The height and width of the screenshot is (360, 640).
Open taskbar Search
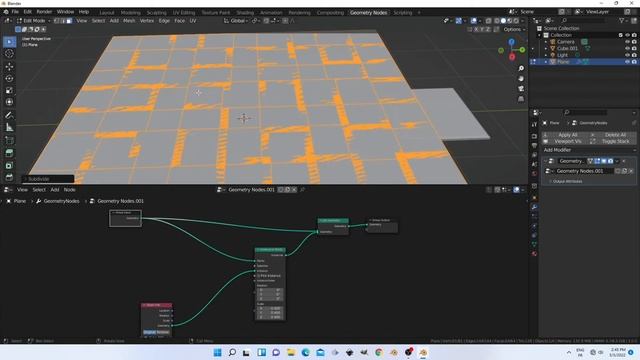pyautogui.click(x=232, y=352)
